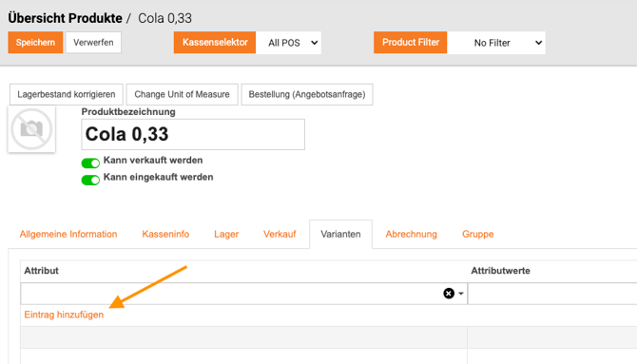Open the Kassenselektor 'All POS' dropdown
This screenshot has height=364, width=637.
pyautogui.click(x=288, y=43)
